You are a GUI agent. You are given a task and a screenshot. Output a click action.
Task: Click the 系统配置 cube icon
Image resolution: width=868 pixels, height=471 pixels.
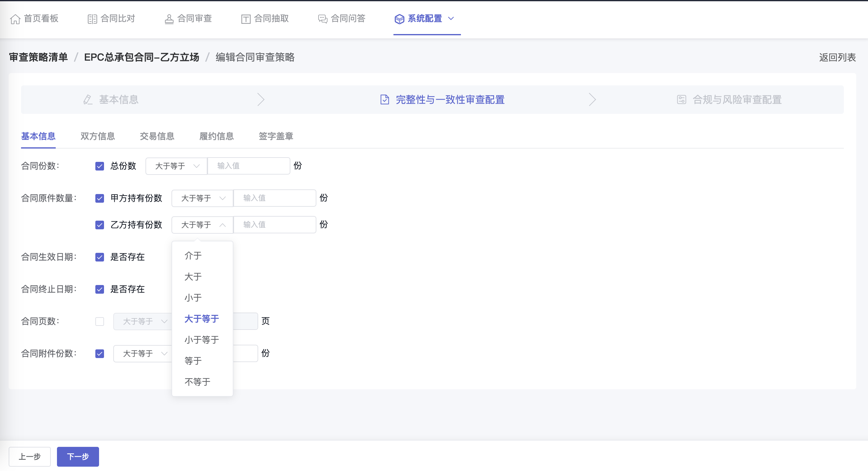point(399,19)
